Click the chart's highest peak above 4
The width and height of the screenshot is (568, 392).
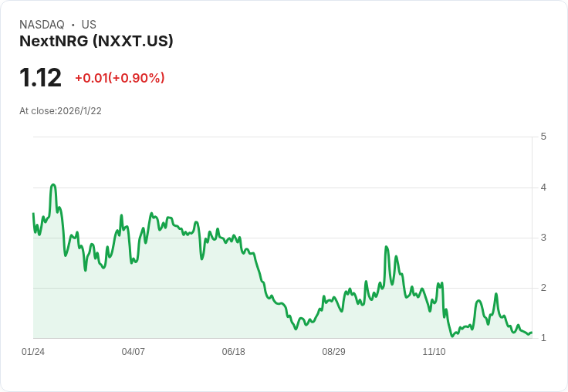tap(53, 185)
